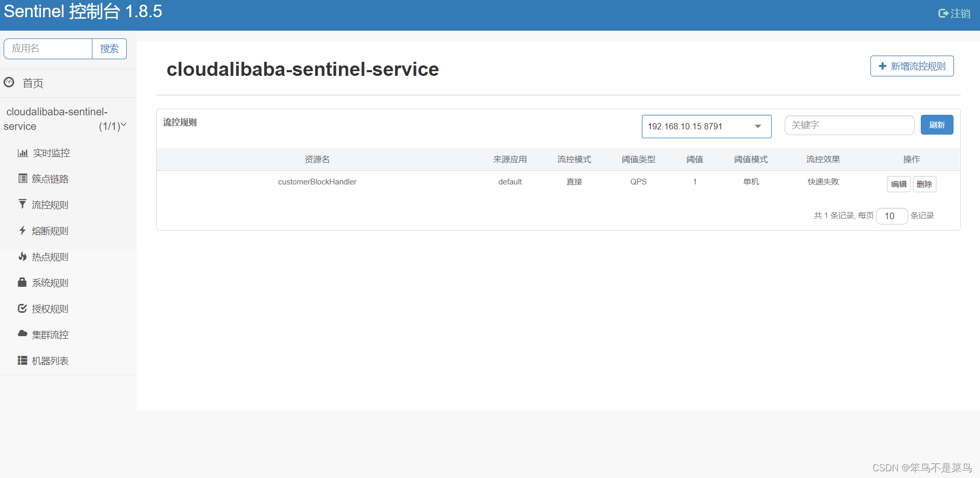Open 实时监控 menu item
The height and width of the screenshot is (478, 980).
pos(51,153)
